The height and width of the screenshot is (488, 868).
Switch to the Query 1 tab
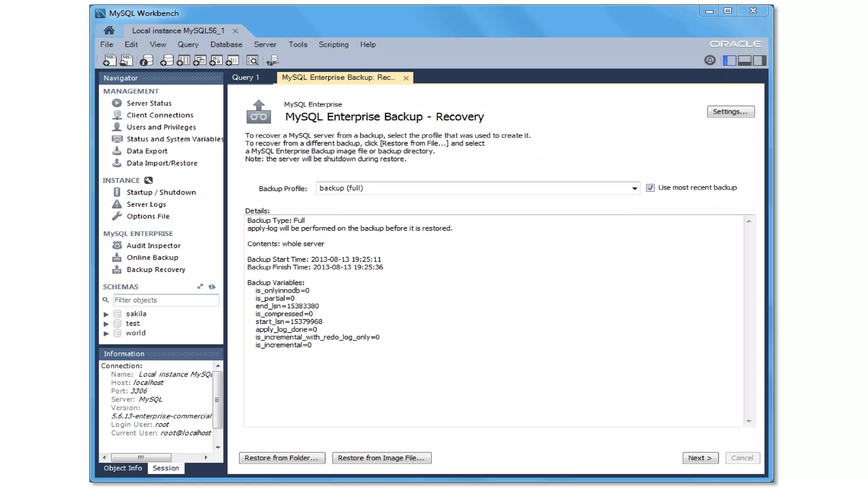pos(246,77)
